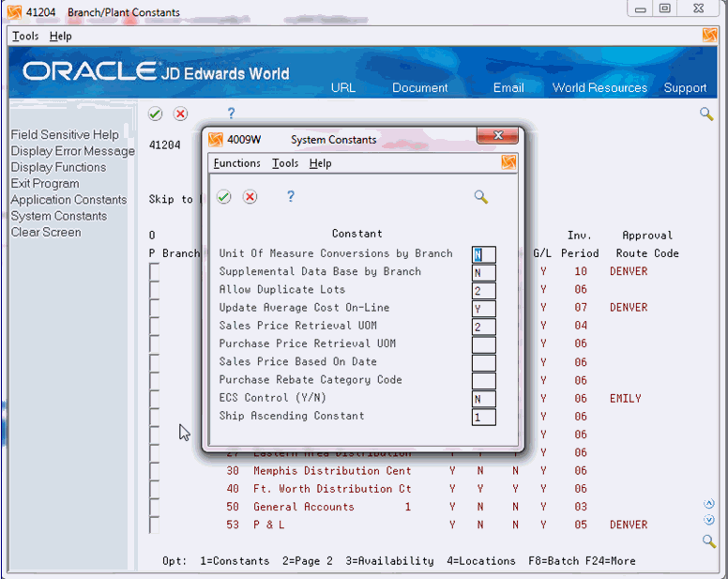Open Application Constants from the sidebar
This screenshot has width=728, height=579.
coord(68,200)
